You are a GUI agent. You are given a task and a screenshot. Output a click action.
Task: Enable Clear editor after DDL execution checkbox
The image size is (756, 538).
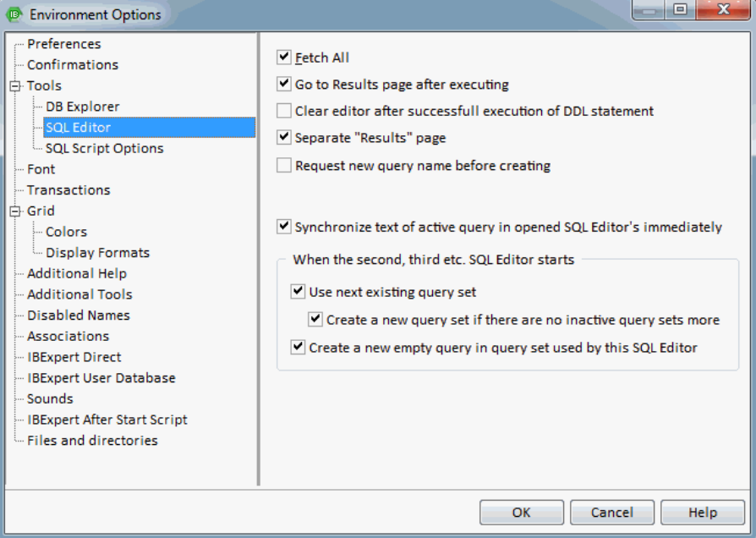pos(284,111)
